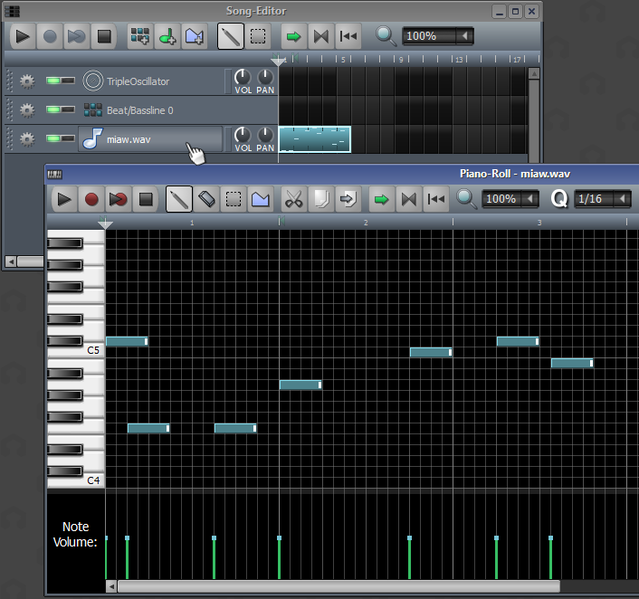Toggle auto-scrolling green arrow in Song-Editor
This screenshot has height=599, width=639.
[x=294, y=37]
